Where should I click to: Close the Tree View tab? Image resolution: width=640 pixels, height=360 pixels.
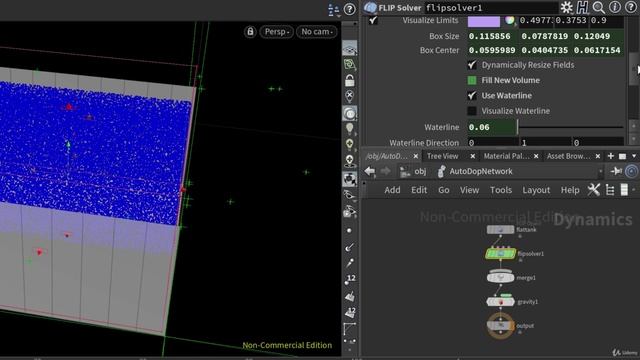[473, 156]
